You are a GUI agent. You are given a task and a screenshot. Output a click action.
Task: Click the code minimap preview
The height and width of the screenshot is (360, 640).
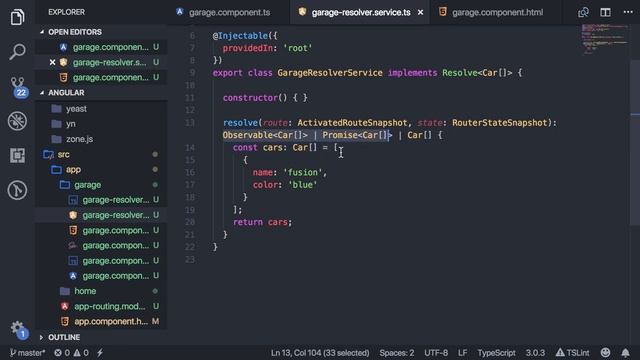(x=605, y=39)
